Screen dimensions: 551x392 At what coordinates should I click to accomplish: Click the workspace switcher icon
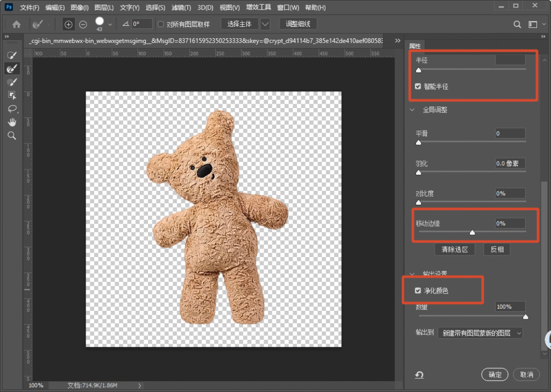pyautogui.click(x=533, y=24)
